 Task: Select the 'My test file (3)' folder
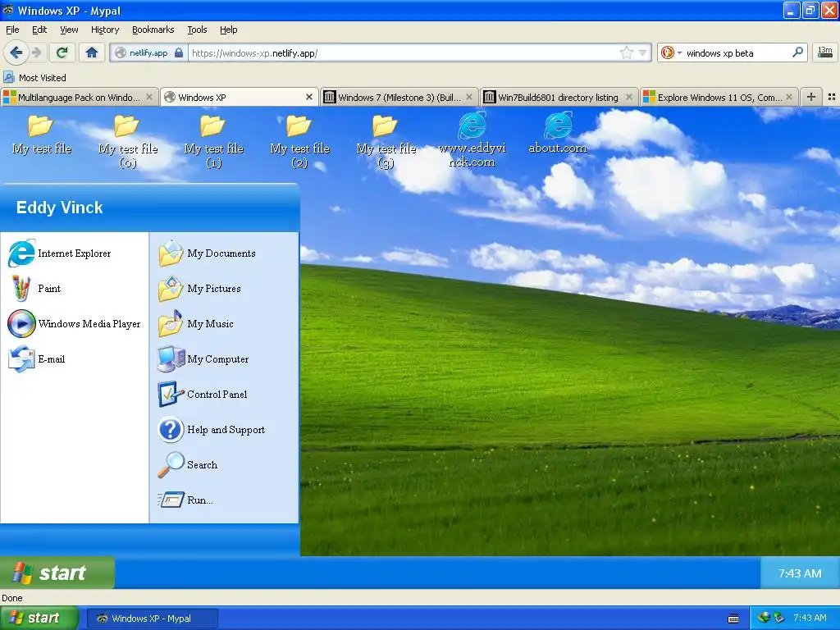pos(386,141)
